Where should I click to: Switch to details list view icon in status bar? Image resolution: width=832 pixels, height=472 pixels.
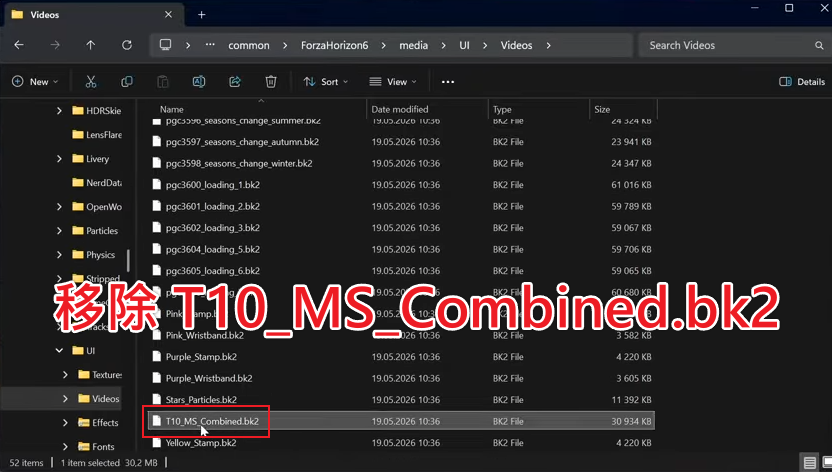(x=809, y=462)
